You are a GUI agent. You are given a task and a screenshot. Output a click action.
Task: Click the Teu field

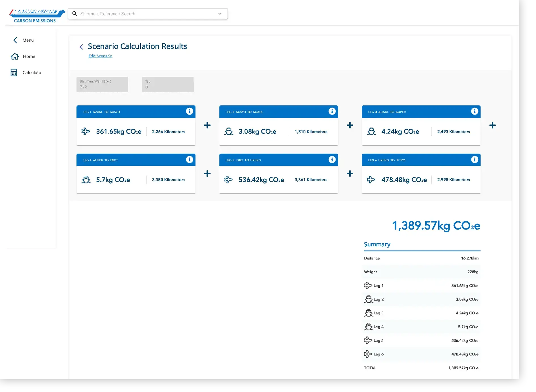click(168, 84)
